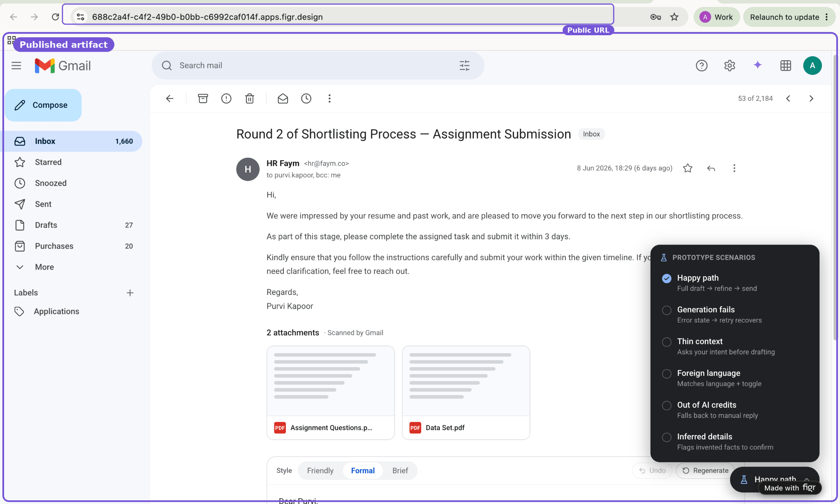
Task: Compose a new email
Action: [43, 105]
